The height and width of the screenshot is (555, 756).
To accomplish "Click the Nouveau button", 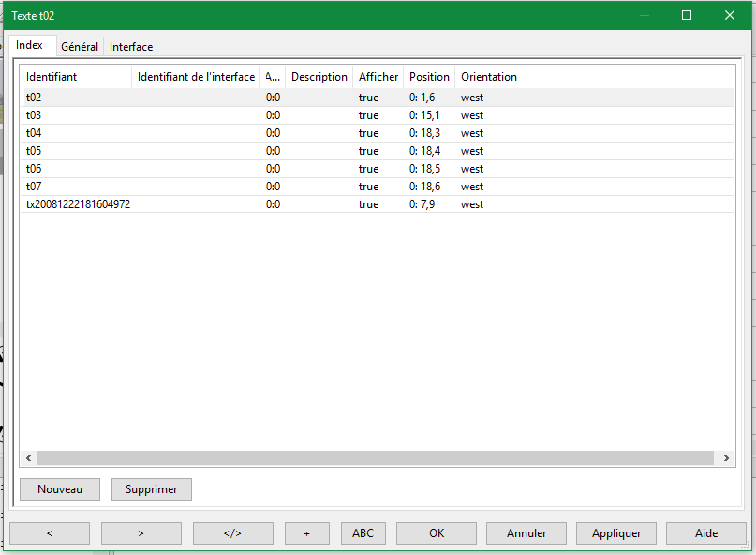I will click(60, 488).
